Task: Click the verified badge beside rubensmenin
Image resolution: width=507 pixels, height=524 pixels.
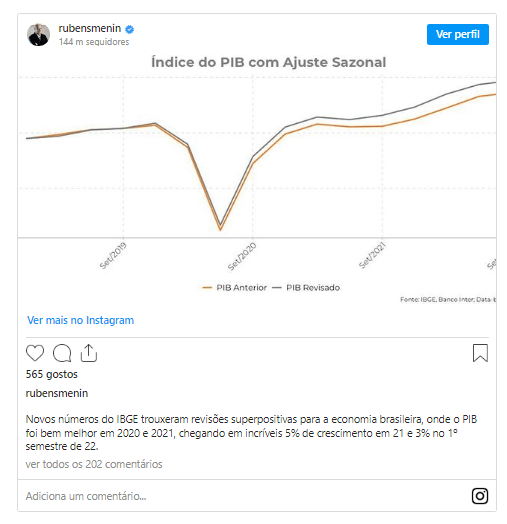Action: click(x=129, y=29)
